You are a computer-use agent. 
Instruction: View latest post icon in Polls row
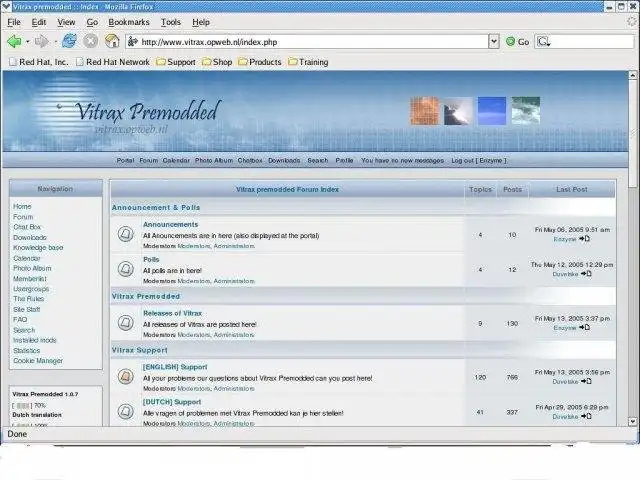[x=586, y=274]
